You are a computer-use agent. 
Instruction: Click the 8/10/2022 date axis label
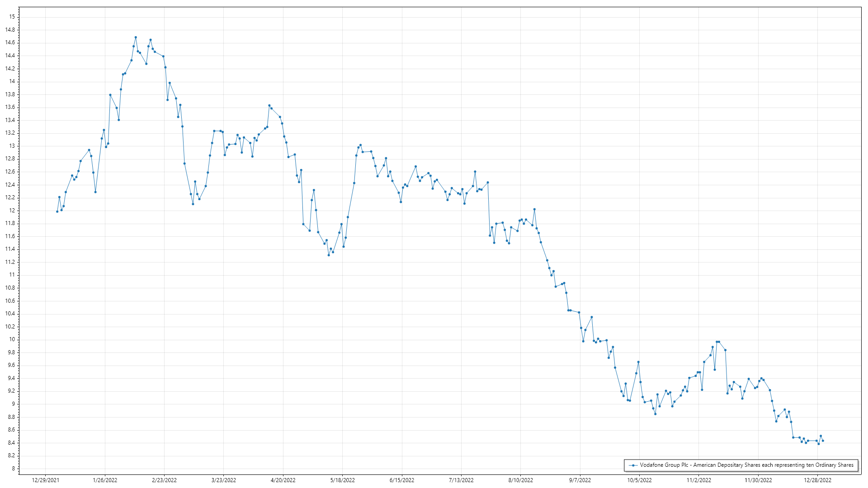tap(520, 480)
